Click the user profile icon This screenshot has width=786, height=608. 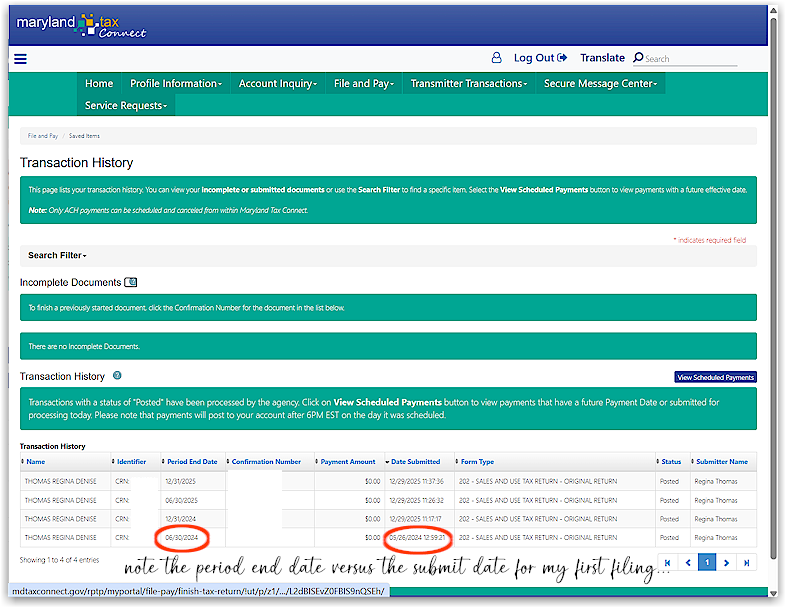[496, 58]
